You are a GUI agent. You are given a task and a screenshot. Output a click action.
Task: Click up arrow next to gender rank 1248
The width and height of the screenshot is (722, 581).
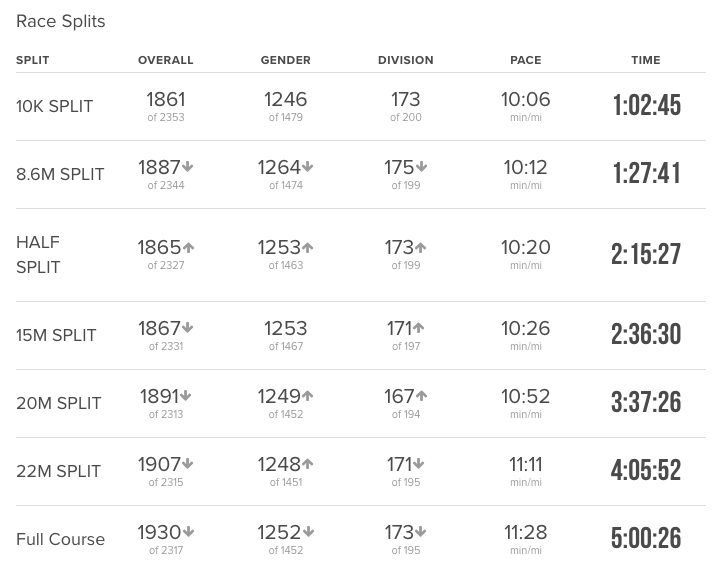[x=308, y=465]
